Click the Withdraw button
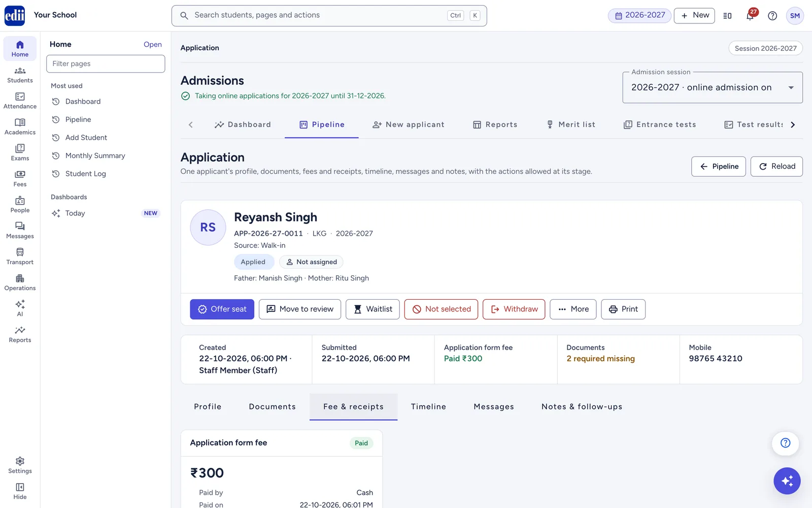Viewport: 812px width, 508px height. (514, 309)
